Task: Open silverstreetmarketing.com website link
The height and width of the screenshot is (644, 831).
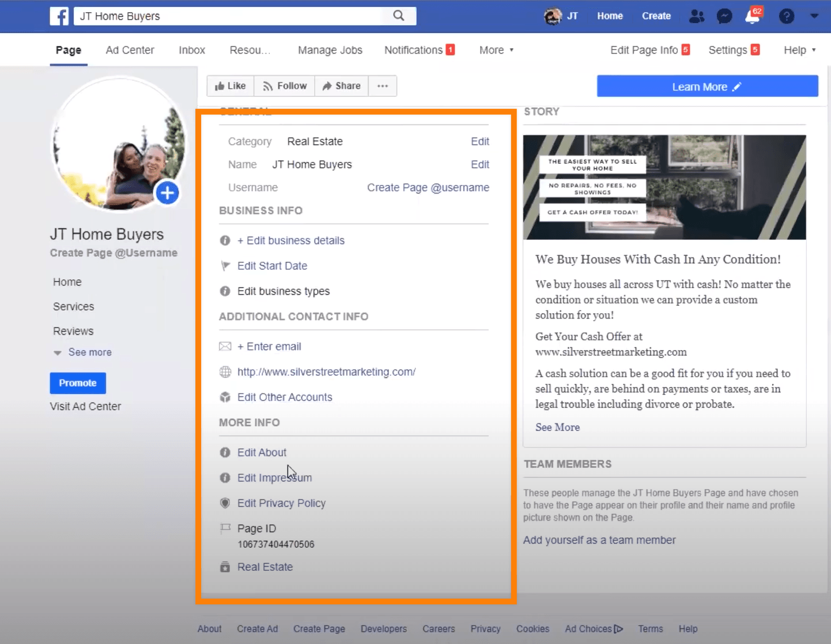Action: click(326, 372)
